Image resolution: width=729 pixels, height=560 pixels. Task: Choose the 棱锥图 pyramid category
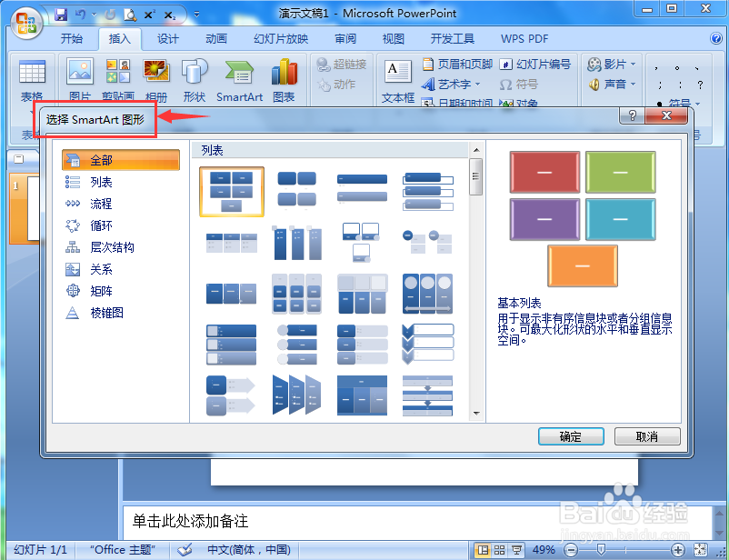pos(120,313)
